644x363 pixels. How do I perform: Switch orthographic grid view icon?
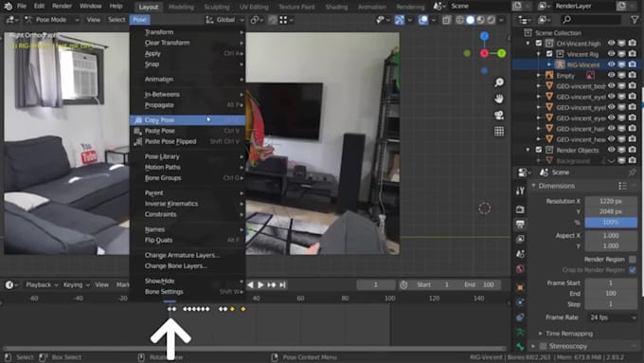pyautogui.click(x=499, y=131)
